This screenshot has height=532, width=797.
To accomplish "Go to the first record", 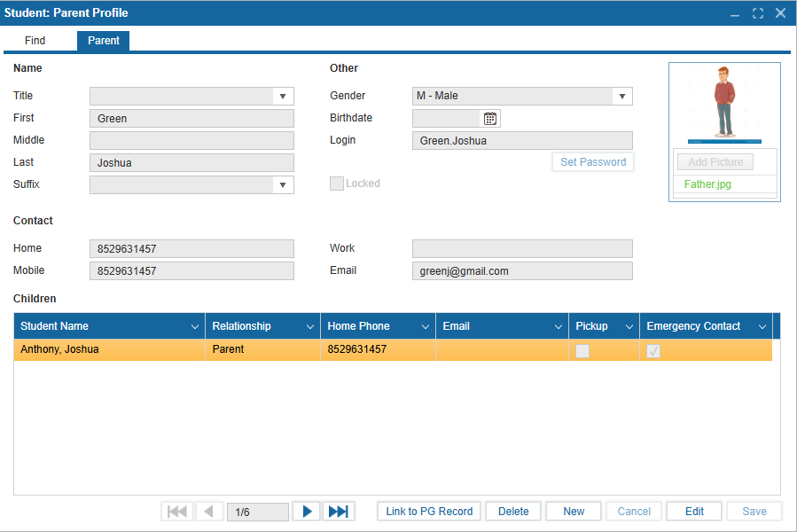I will (x=177, y=512).
